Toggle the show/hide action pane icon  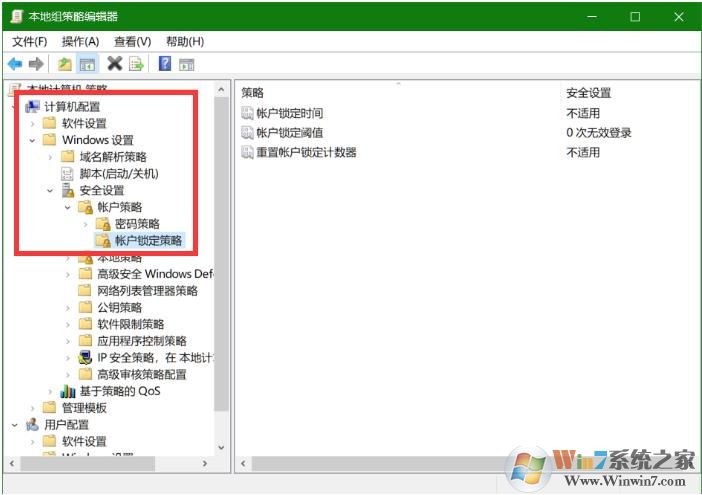187,64
